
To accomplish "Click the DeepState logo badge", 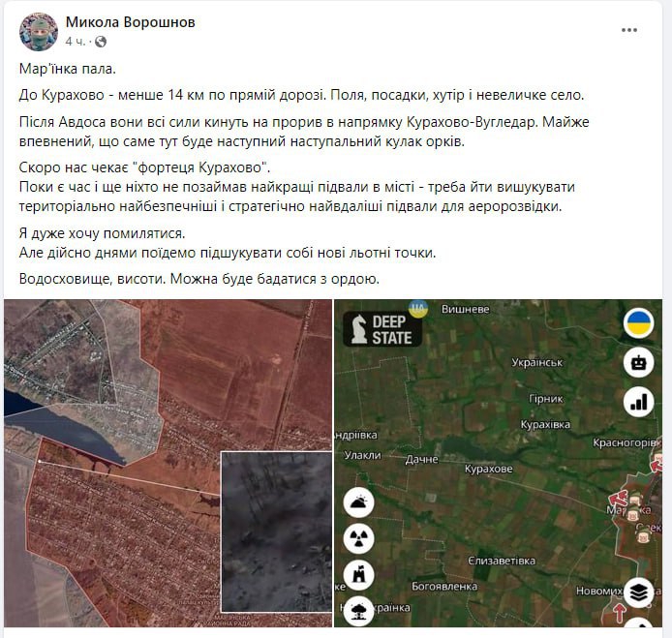I will pos(382,328).
